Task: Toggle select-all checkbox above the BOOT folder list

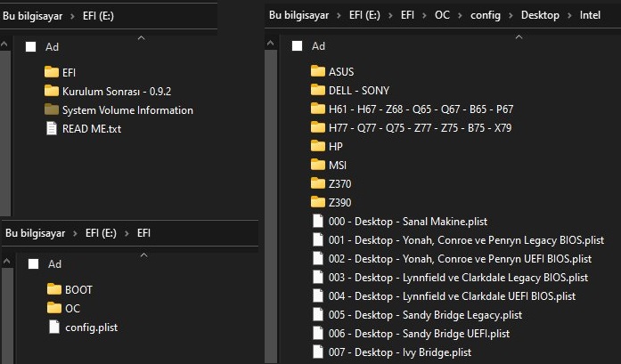Action: pos(33,264)
